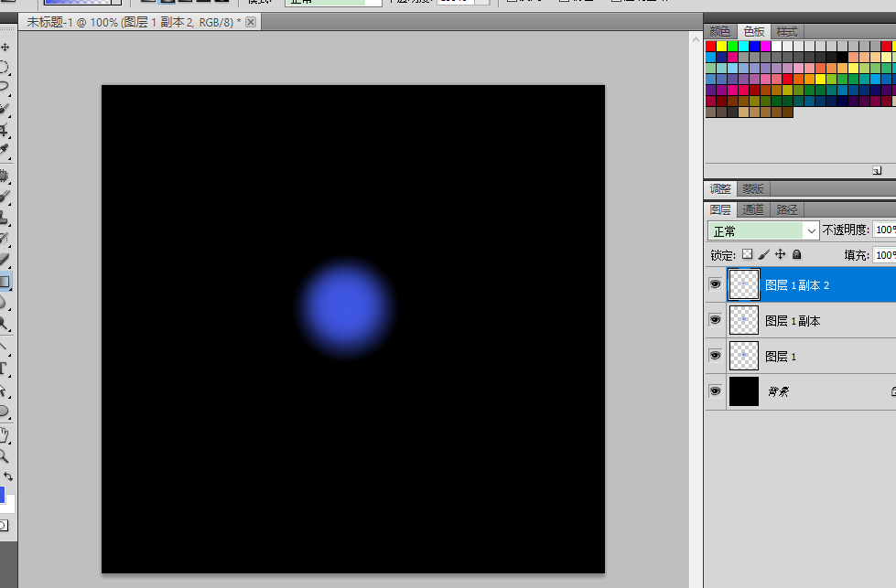
Task: Hide the 背景 layer
Action: [x=715, y=391]
